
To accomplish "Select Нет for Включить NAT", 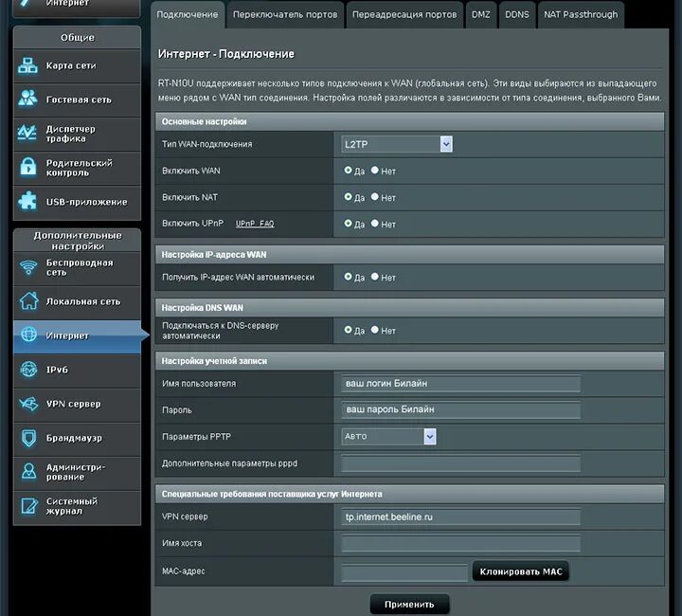I will (x=374, y=196).
